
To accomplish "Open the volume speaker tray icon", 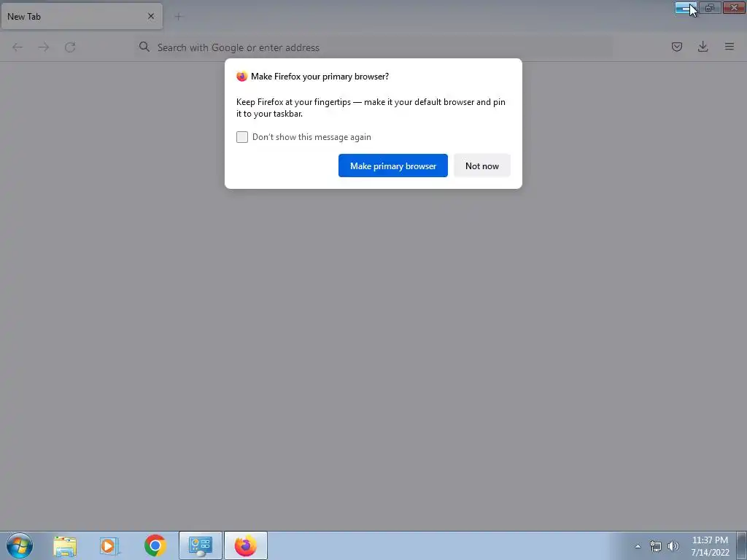I will click(673, 546).
